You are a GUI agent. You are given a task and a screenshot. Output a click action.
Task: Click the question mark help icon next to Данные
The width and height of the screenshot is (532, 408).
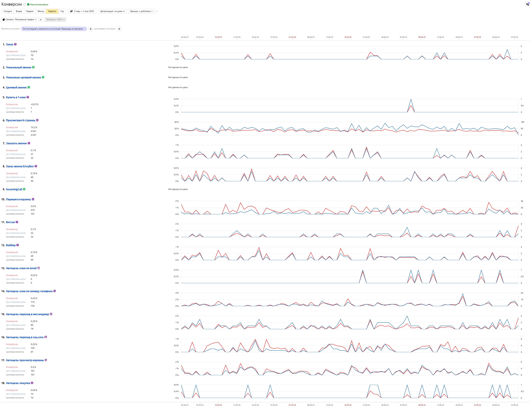click(157, 11)
